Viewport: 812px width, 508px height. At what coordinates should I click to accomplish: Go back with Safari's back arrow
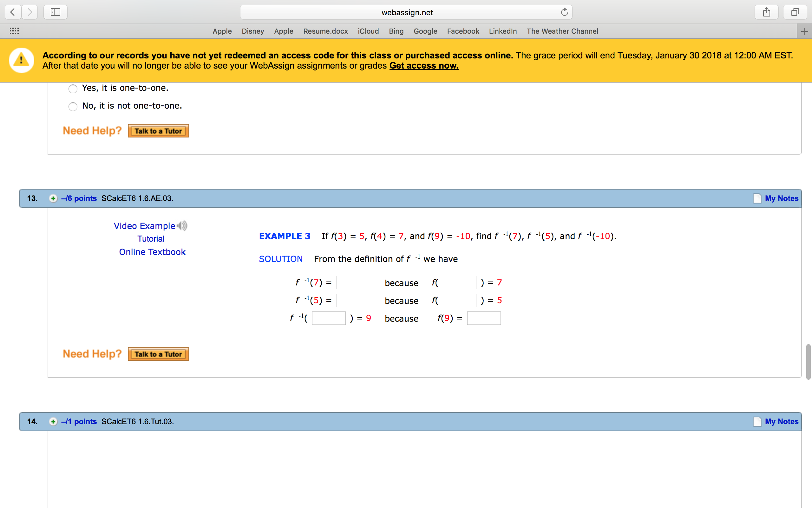[13, 12]
